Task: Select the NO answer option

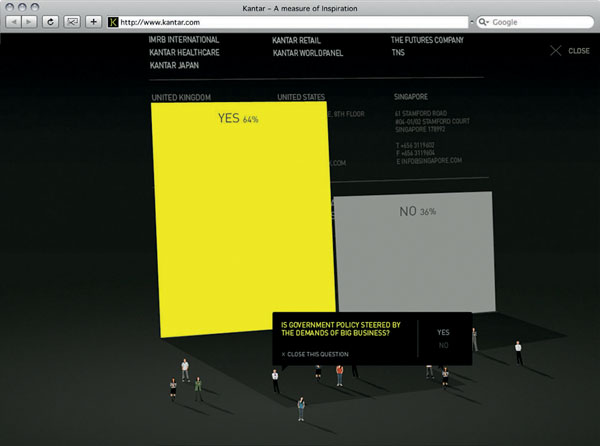Action: (x=443, y=345)
